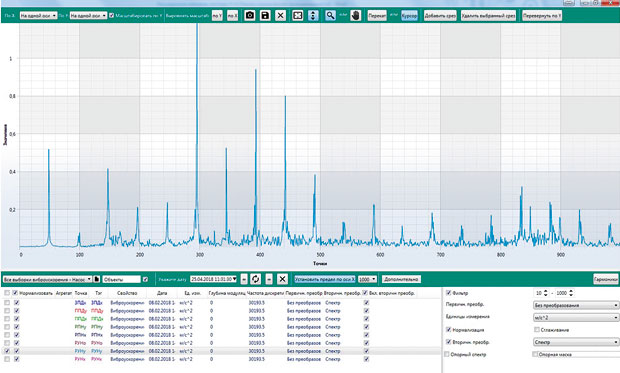Save the chart using the floppy disk icon
620x373 pixels.
click(265, 15)
